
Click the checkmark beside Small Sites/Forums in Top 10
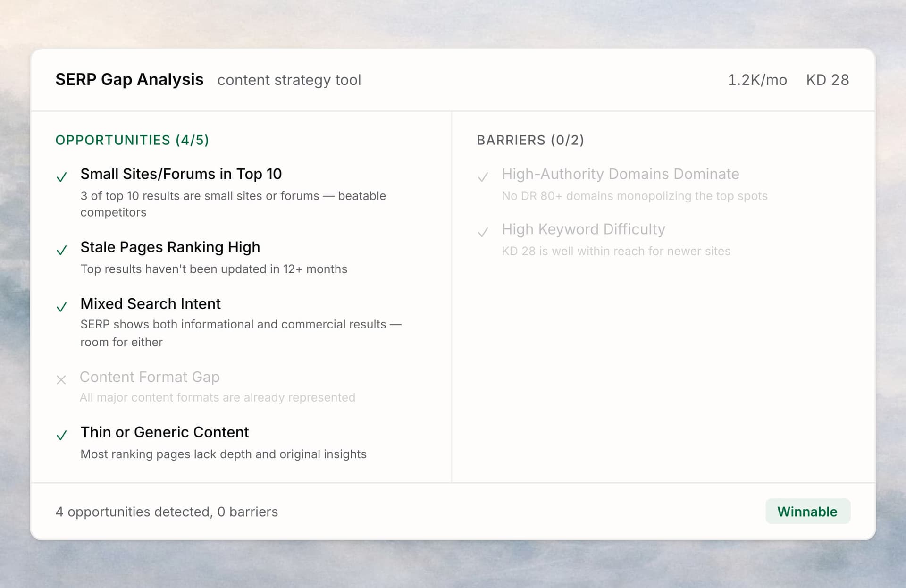[62, 177]
